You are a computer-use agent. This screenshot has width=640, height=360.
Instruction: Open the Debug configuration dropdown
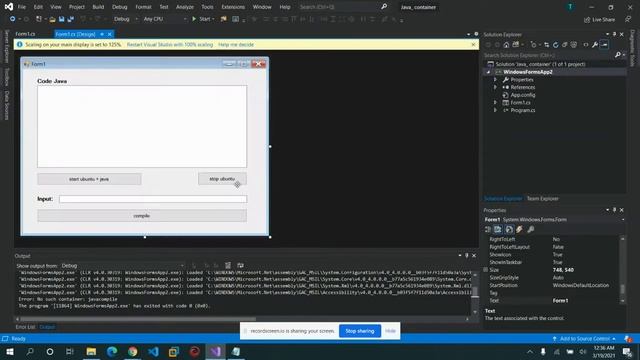(125, 19)
